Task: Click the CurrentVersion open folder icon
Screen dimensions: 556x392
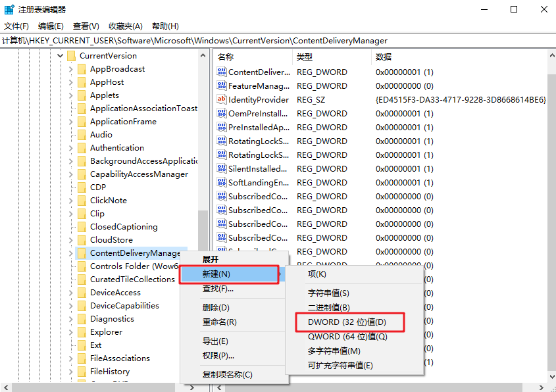Action: (x=71, y=56)
